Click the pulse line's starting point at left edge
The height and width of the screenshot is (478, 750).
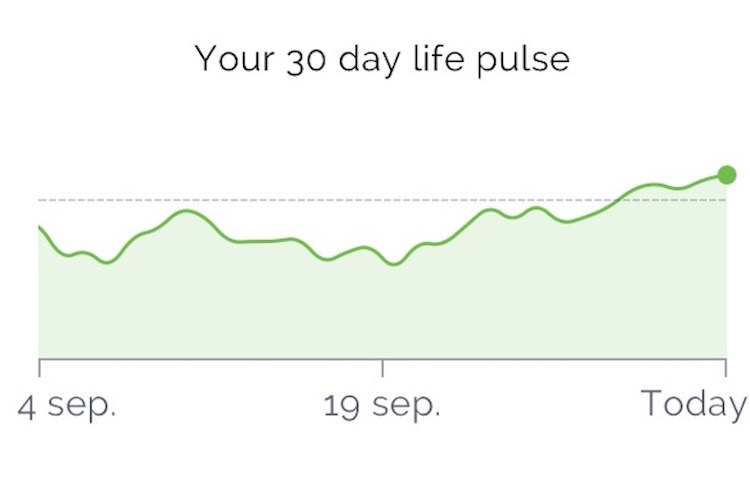coord(40,227)
